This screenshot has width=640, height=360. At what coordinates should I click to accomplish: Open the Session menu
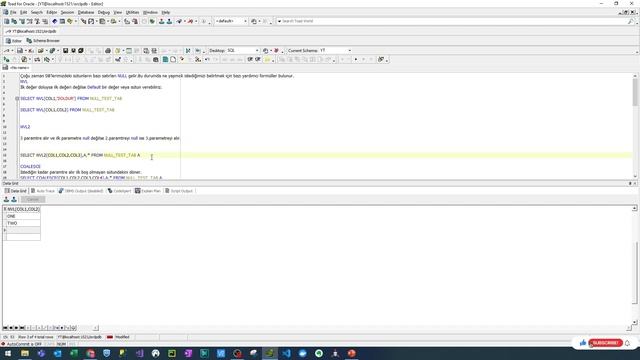coord(67,13)
